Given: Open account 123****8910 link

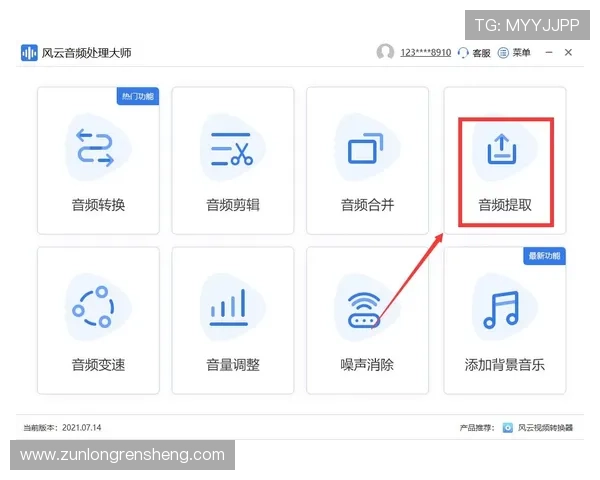Looking at the screenshot, I should pos(426,52).
